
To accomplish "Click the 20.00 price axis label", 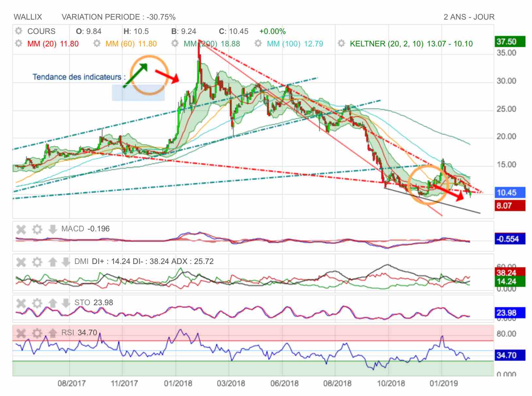I will coord(507,137).
